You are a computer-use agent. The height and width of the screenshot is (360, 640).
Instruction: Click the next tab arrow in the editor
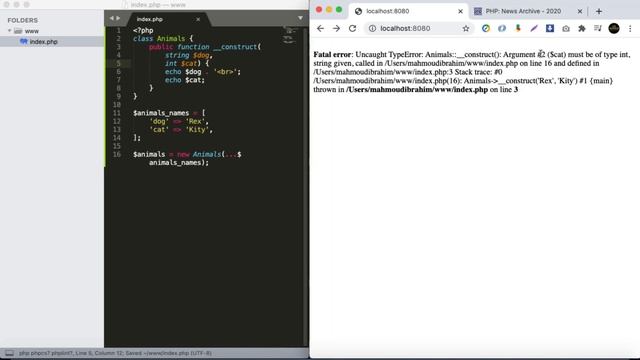pyautogui.click(x=118, y=18)
